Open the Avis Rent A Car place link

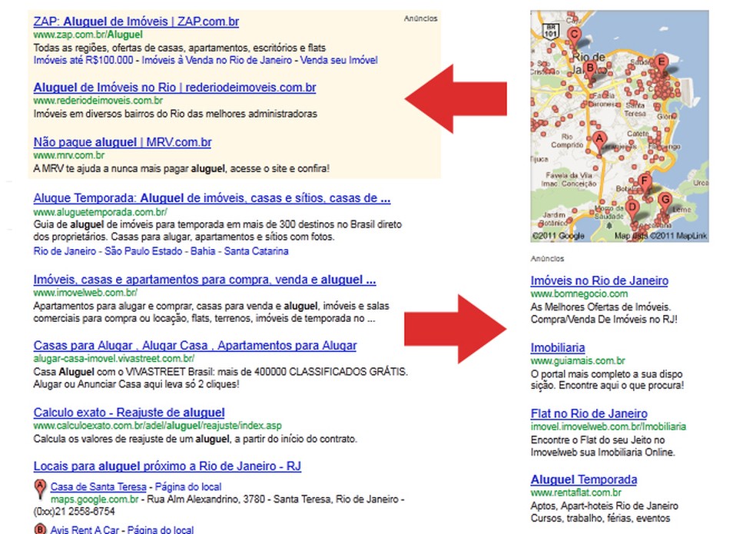click(85, 529)
